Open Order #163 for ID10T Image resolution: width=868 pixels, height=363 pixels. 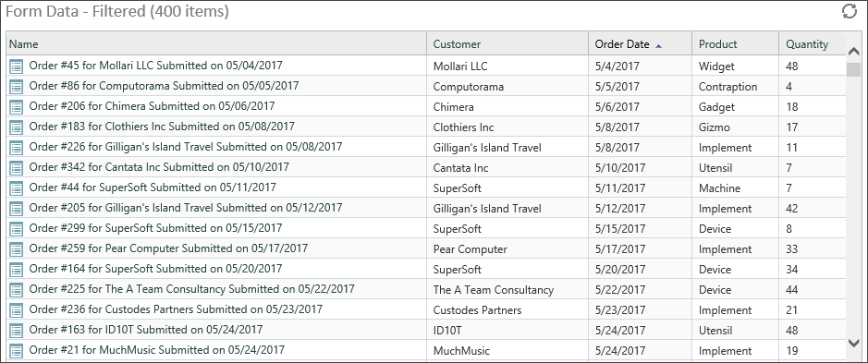(x=145, y=330)
